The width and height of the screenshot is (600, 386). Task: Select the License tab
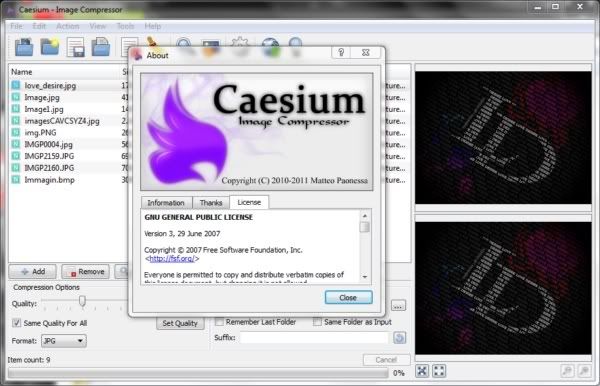tap(249, 202)
